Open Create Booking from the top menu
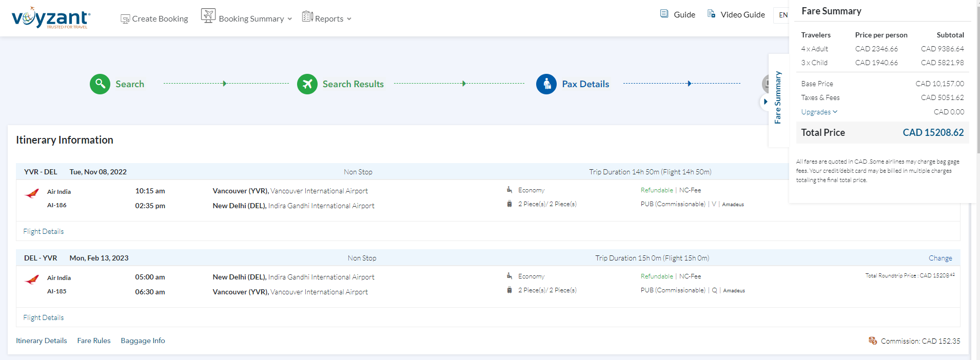 (154, 18)
